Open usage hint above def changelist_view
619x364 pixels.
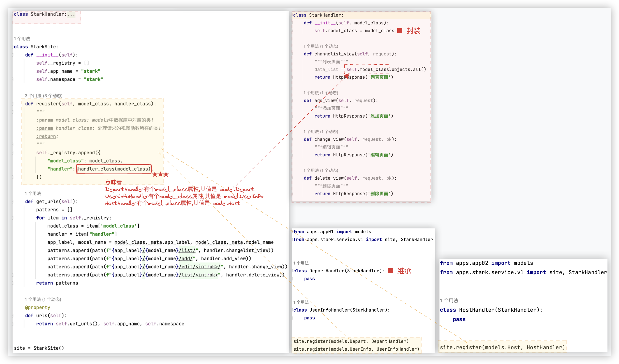pyautogui.click(x=321, y=46)
